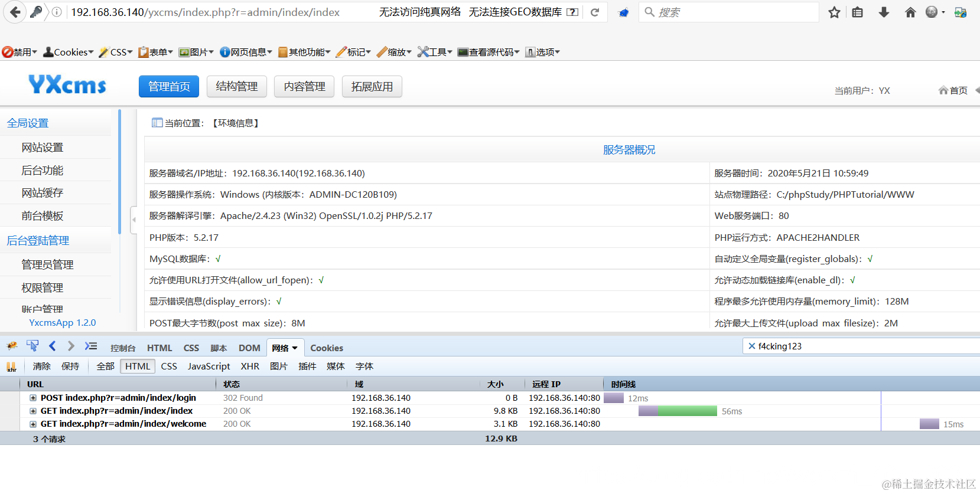Go forward in Firebug panel history
Image resolution: width=980 pixels, height=494 pixels.
point(71,346)
